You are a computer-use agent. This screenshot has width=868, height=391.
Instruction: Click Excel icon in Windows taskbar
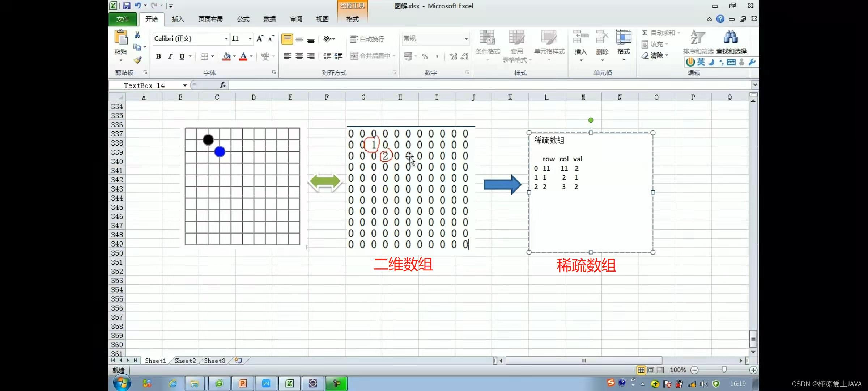pos(289,383)
